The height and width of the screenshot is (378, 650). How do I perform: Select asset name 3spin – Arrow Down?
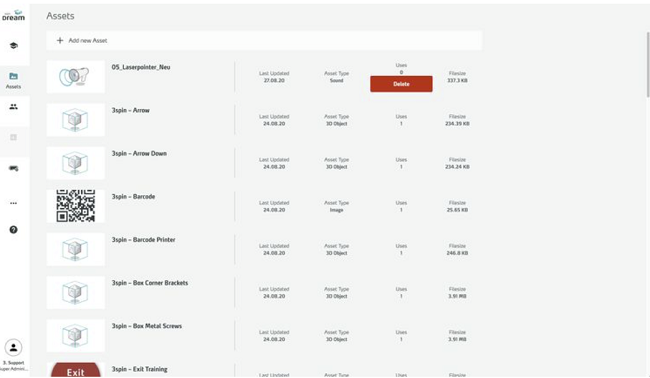[139, 153]
